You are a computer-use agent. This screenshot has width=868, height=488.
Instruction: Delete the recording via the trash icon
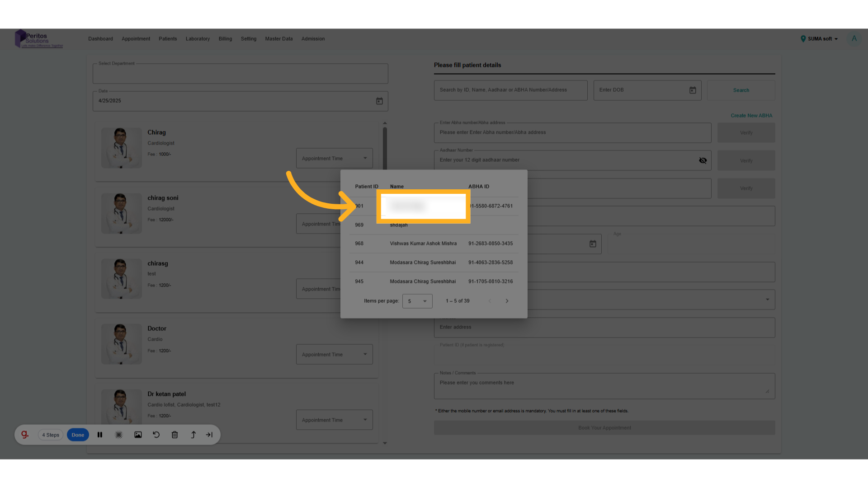click(175, 435)
